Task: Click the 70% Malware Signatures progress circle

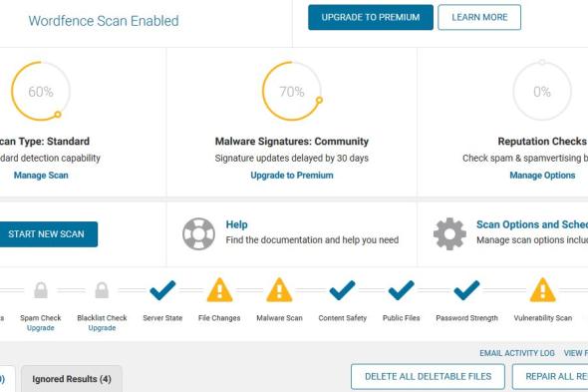Action: [292, 91]
